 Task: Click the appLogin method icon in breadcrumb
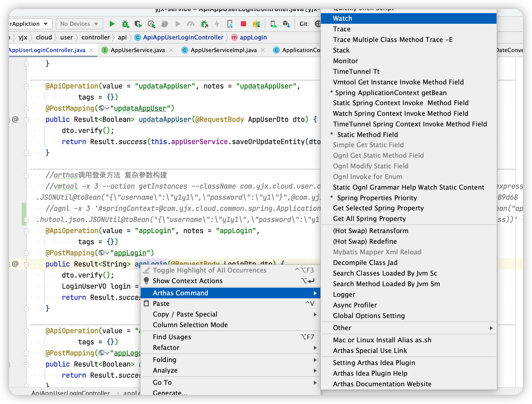point(234,37)
